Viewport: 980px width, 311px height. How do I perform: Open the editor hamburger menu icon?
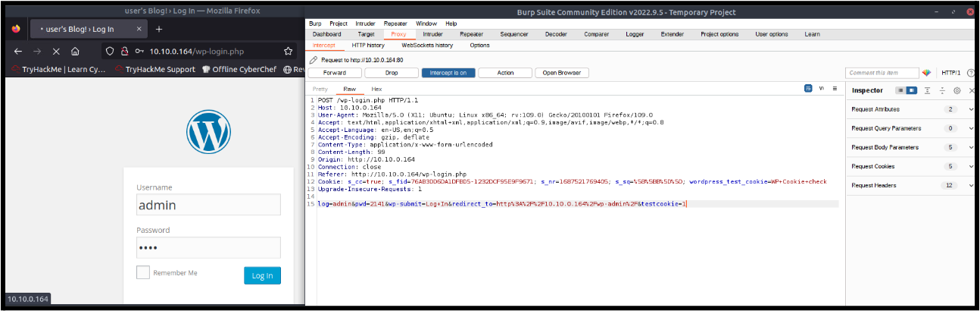pos(835,89)
